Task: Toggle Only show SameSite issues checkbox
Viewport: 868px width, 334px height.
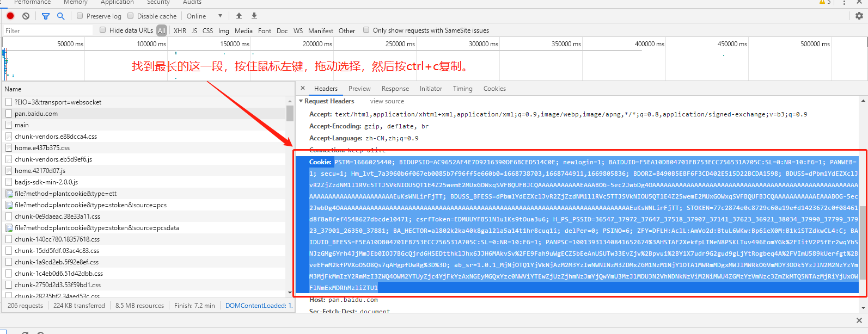Action: click(x=366, y=30)
